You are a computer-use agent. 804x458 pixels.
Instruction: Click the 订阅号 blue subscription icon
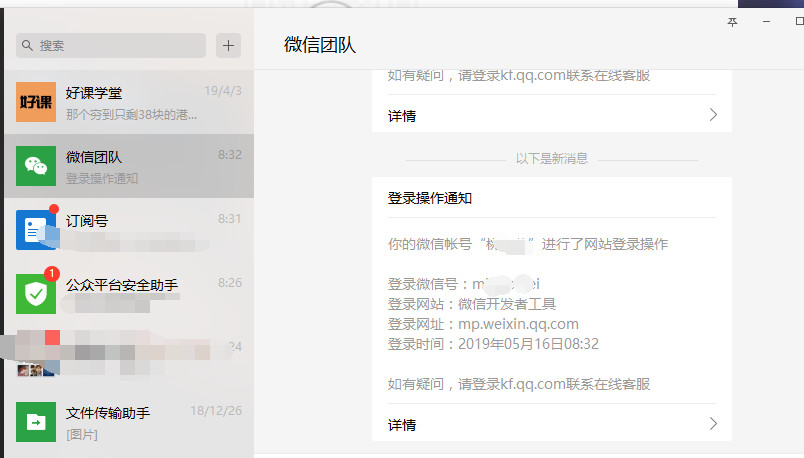click(36, 230)
